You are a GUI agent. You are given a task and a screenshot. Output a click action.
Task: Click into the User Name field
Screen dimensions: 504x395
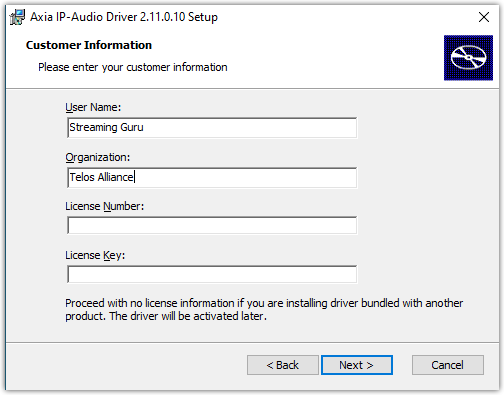[x=212, y=127]
